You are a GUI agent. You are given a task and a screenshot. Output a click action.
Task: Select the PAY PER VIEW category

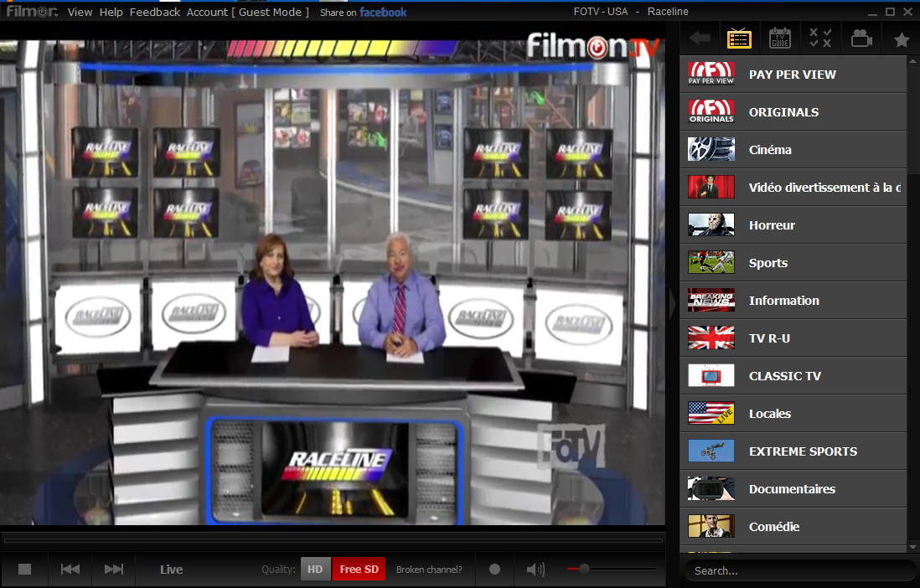(x=792, y=75)
